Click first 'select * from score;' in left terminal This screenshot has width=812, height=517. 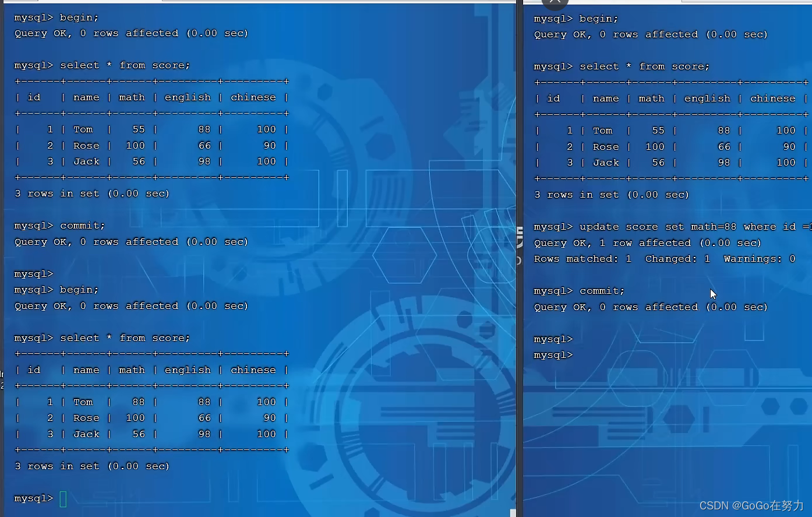(x=125, y=65)
